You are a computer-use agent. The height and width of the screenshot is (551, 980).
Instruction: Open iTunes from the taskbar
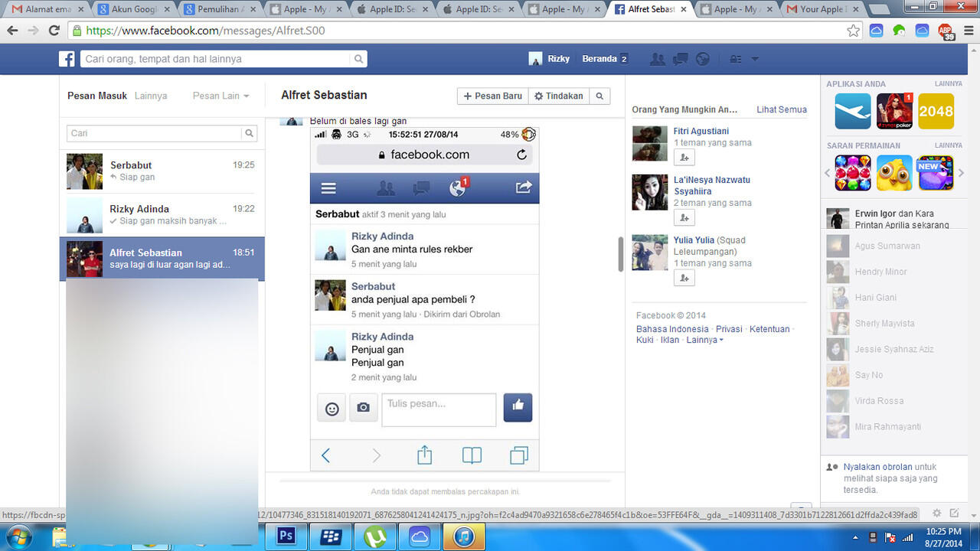(x=464, y=536)
